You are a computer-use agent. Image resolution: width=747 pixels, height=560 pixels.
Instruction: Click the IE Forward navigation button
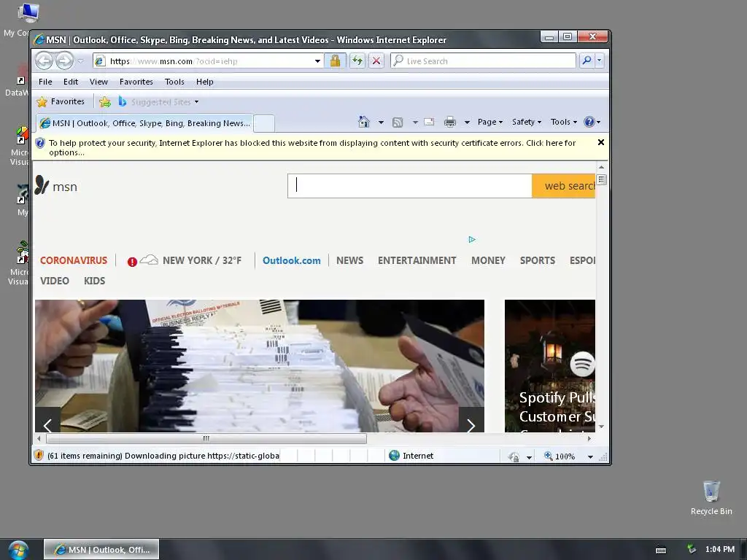click(65, 61)
